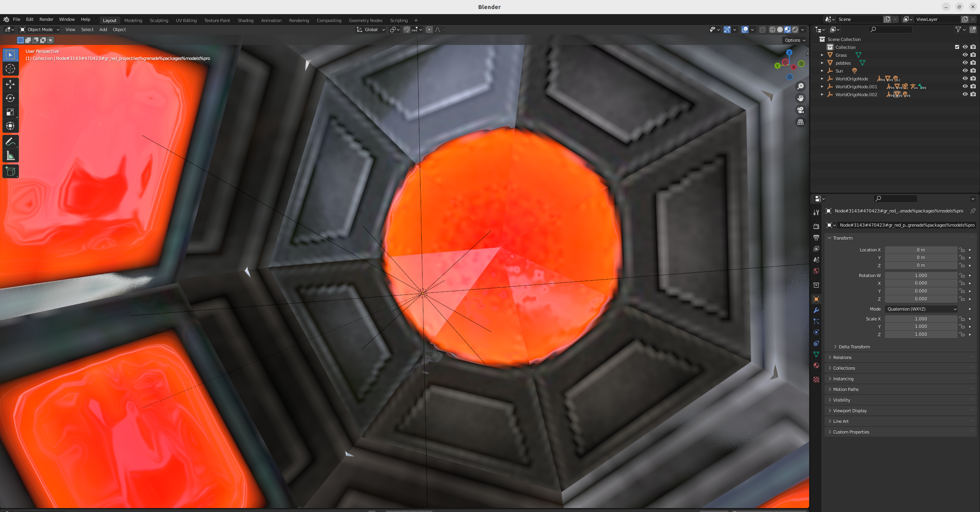
Task: Activate the Annotate pencil tool
Action: tap(10, 141)
